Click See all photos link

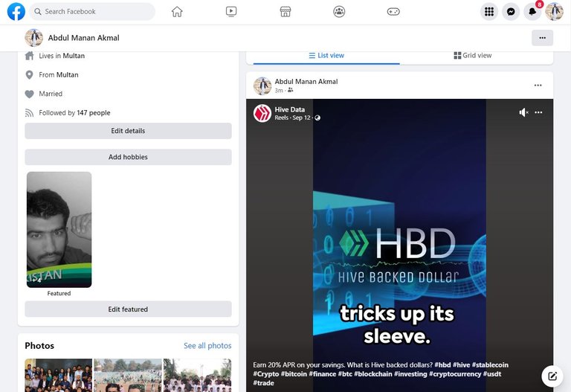[207, 346]
